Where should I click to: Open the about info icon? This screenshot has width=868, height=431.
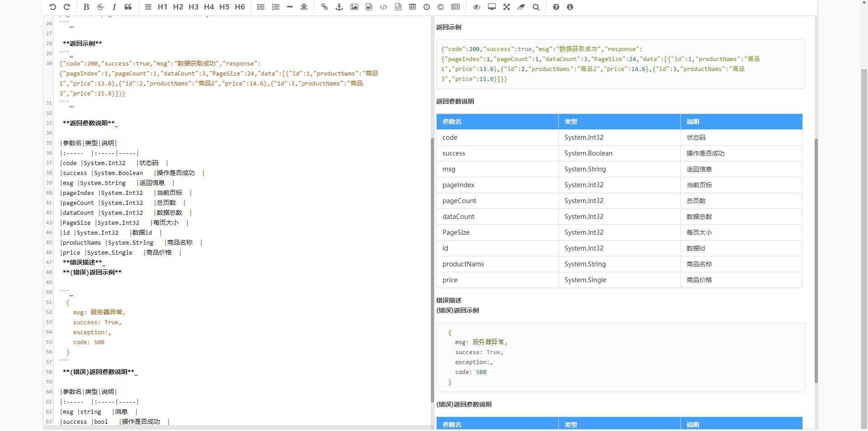point(570,7)
